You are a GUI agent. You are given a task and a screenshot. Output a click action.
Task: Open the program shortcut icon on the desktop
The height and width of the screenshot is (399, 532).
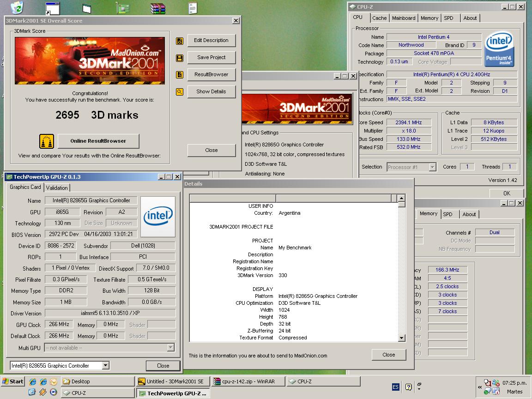tap(53, 8)
